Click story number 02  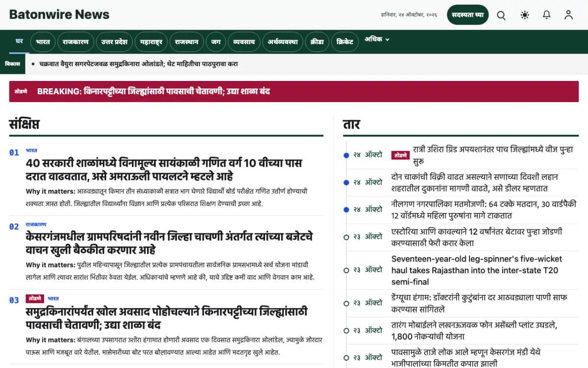14,227
